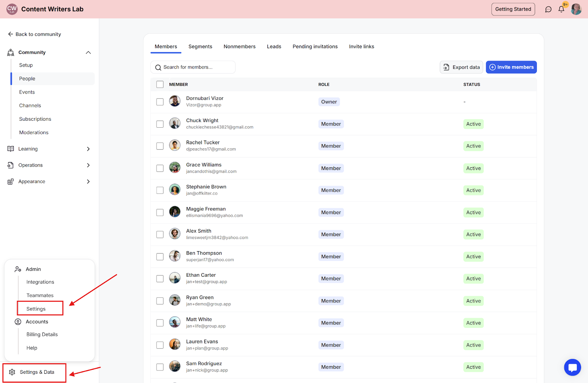
Task: Click Dornubari Vizor's avatar
Action: [x=175, y=101]
